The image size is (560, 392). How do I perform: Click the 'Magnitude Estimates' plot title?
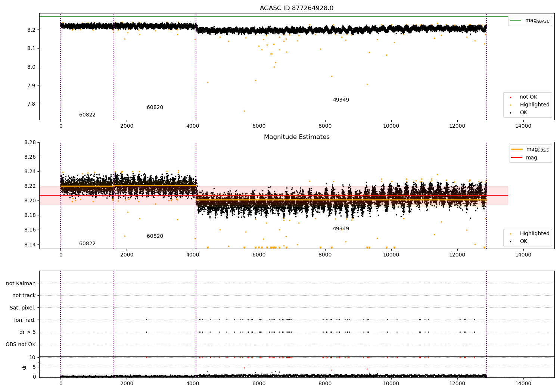(296, 137)
